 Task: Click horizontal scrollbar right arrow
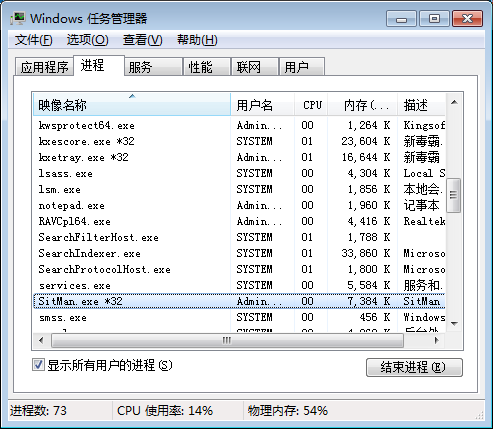(437, 340)
